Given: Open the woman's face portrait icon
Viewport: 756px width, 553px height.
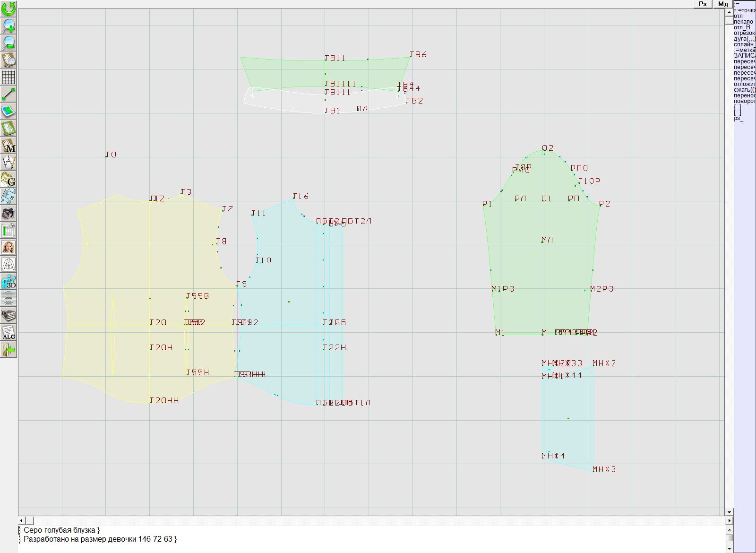Looking at the screenshot, I should click(9, 247).
